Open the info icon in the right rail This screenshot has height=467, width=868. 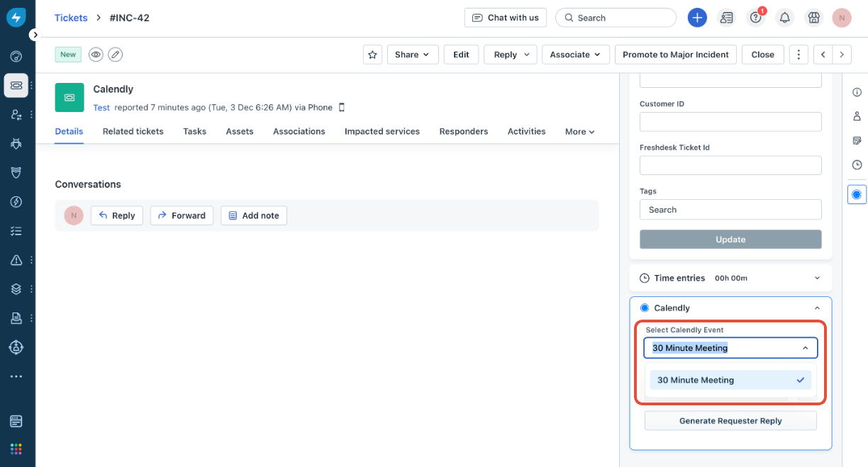pos(857,92)
